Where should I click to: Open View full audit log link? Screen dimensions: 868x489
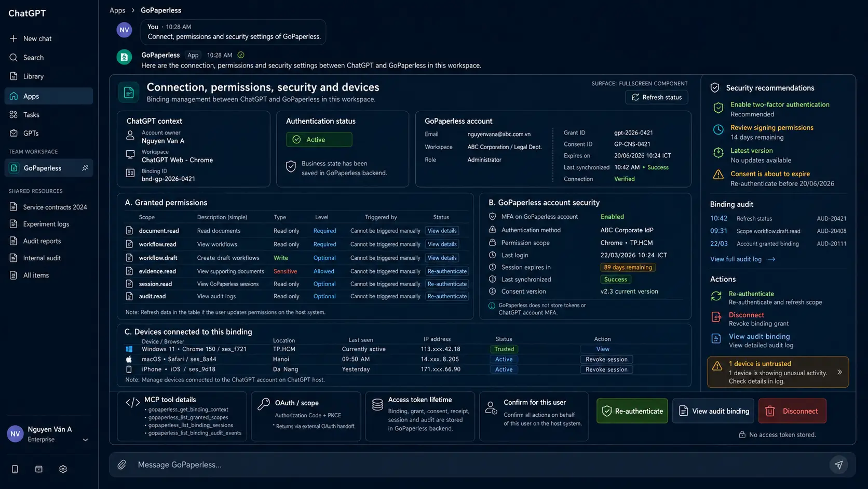pos(742,259)
